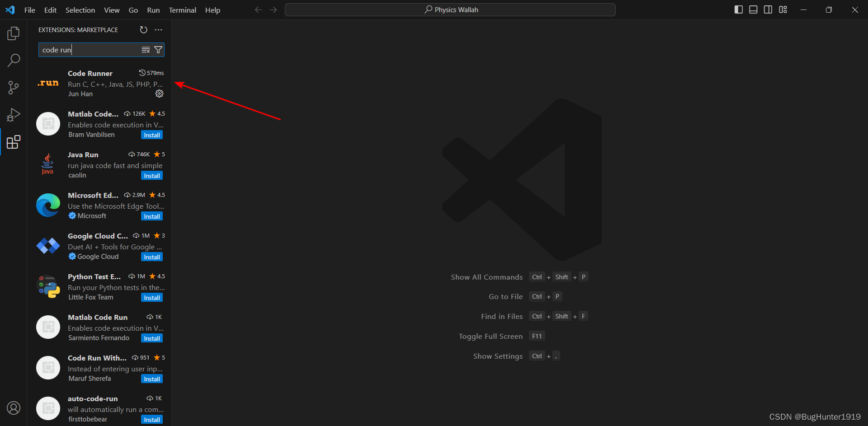The height and width of the screenshot is (426, 868).
Task: Install the Matlab Code extension by Bram Vanbilsen
Action: [152, 135]
